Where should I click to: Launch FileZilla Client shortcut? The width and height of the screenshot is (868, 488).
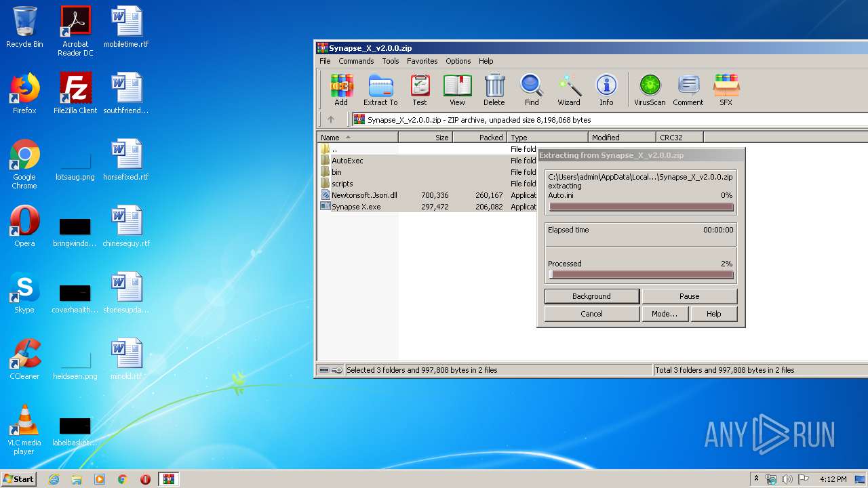click(x=75, y=94)
